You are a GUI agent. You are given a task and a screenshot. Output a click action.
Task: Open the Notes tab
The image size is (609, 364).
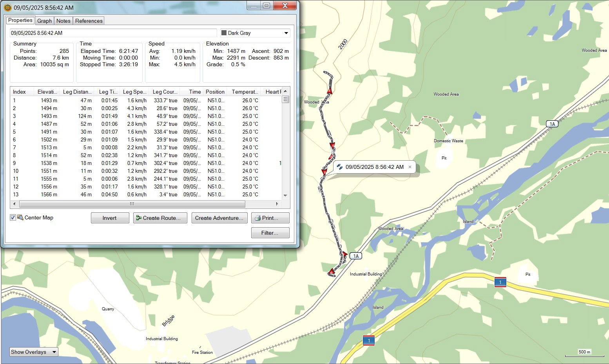click(63, 21)
